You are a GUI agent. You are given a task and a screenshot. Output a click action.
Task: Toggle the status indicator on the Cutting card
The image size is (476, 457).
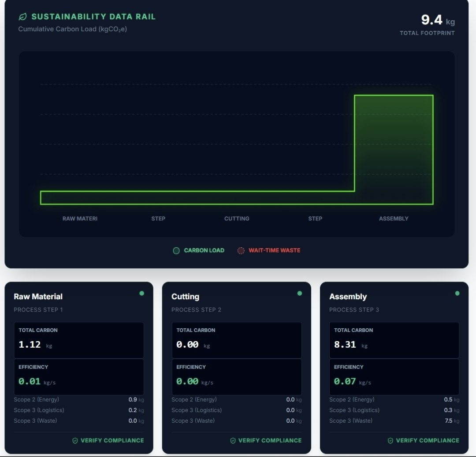300,292
